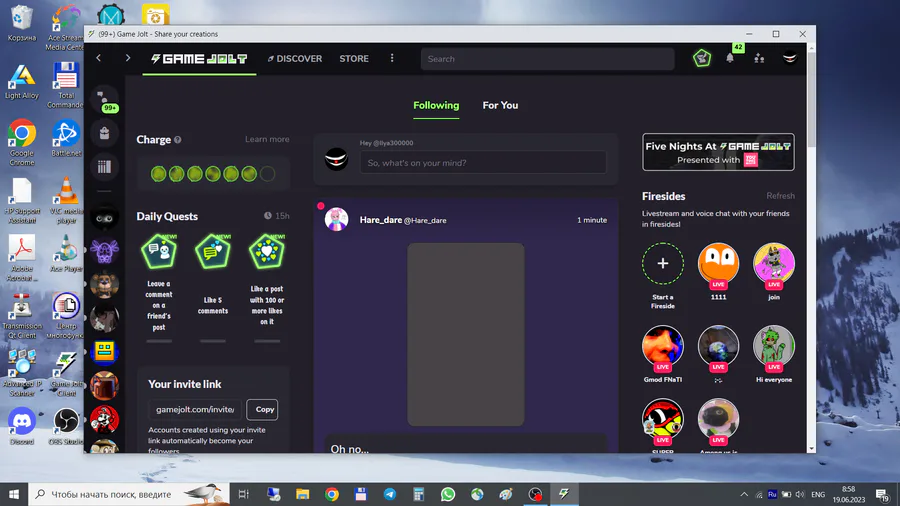Join the Hi everyone live fireside

(774, 347)
